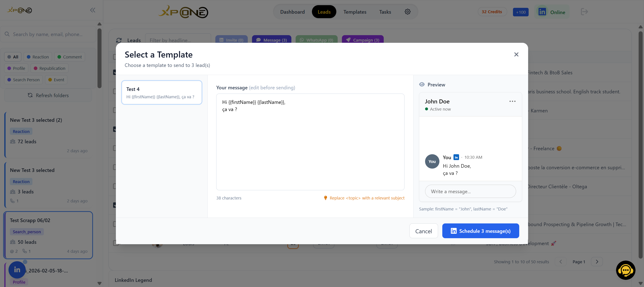Image resolution: width=644 pixels, height=287 pixels.
Task: Click the sidebar scrollbar up arrow
Action: click(100, 24)
